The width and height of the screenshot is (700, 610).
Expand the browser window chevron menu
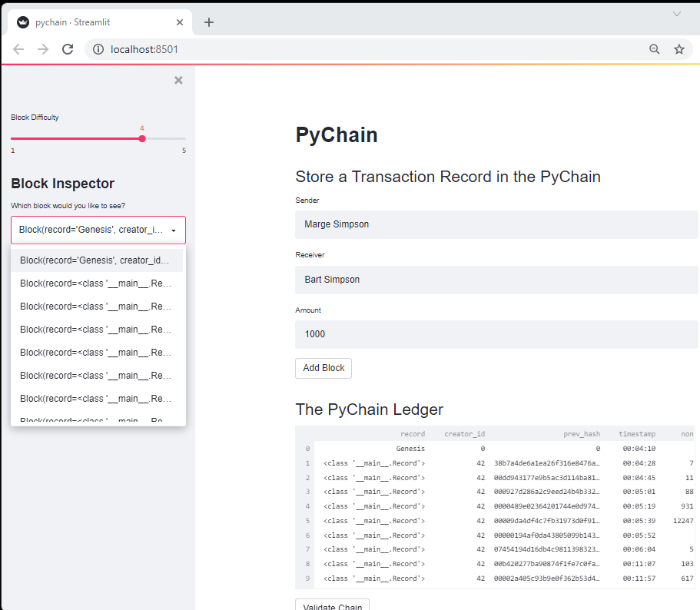click(x=675, y=13)
